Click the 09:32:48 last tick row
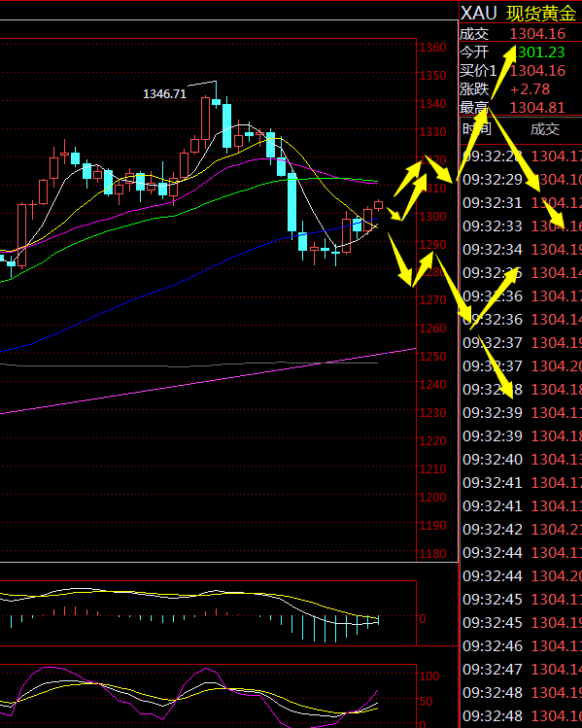 522,716
